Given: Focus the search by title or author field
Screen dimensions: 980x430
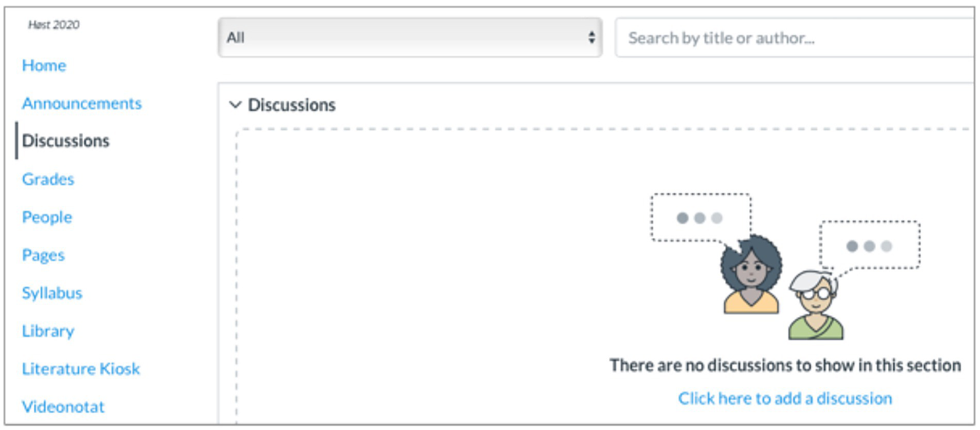Looking at the screenshot, I should [x=792, y=38].
